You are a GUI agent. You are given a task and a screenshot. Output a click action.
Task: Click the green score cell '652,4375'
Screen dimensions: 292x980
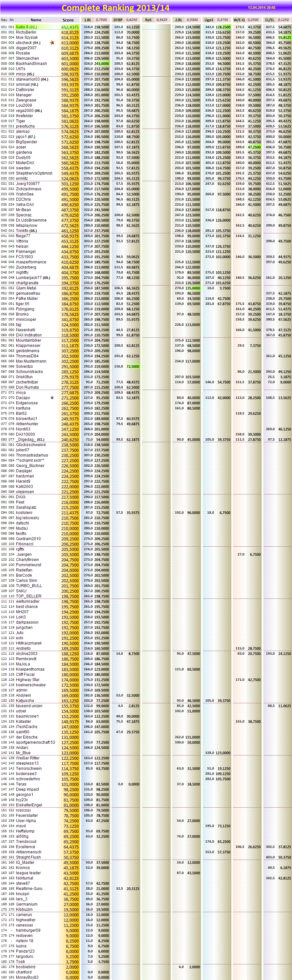(x=70, y=27)
